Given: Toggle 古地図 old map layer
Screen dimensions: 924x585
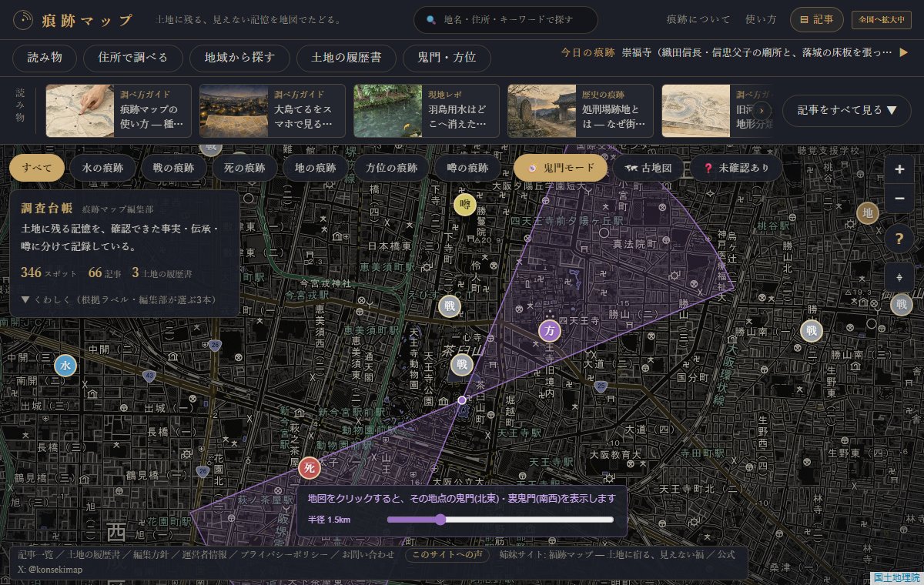Looking at the screenshot, I should click(x=649, y=167).
